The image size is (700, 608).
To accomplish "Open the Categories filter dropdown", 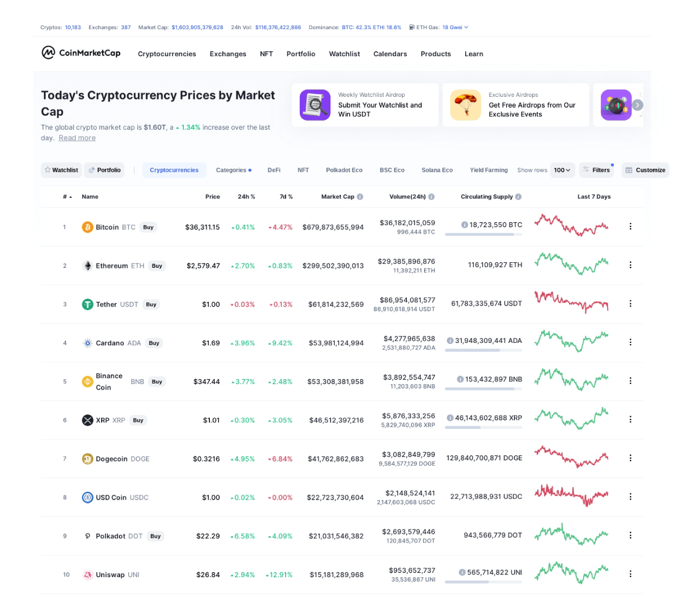I will (x=234, y=170).
